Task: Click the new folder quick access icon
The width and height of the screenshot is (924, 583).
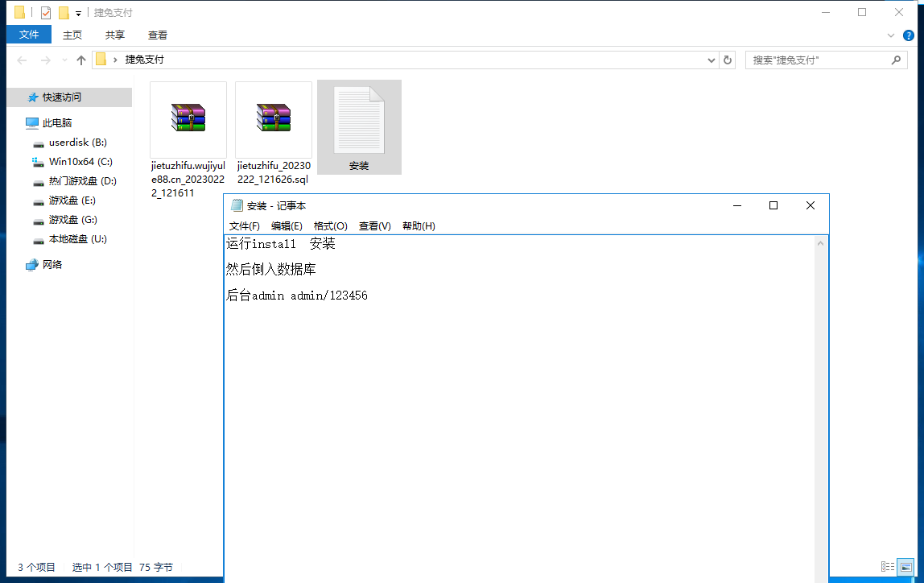Action: click(x=64, y=13)
